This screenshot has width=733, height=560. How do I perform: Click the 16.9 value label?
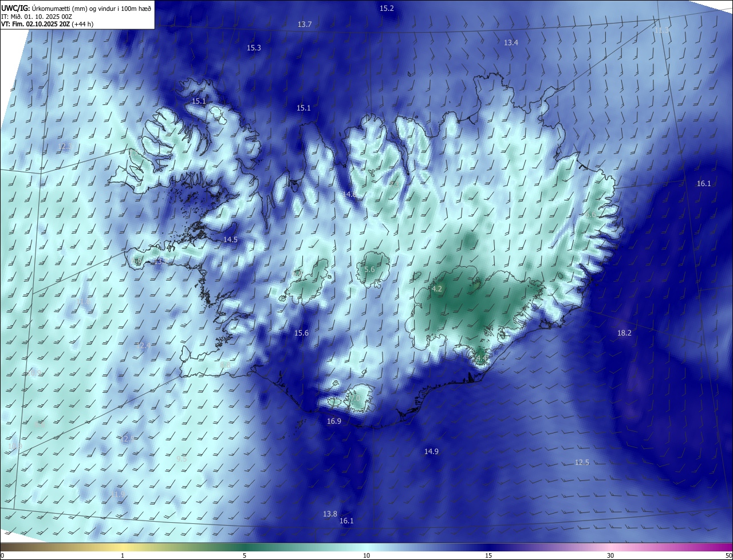point(334,421)
